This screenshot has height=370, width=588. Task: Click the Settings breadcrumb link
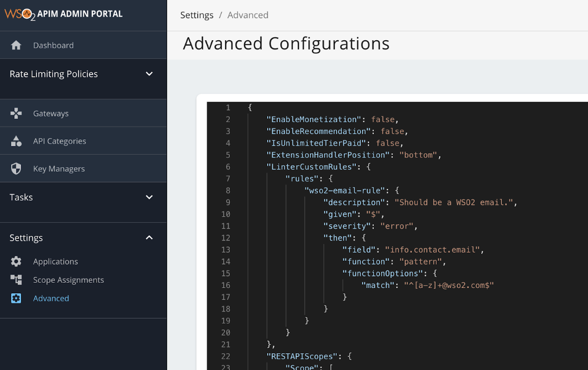click(196, 15)
